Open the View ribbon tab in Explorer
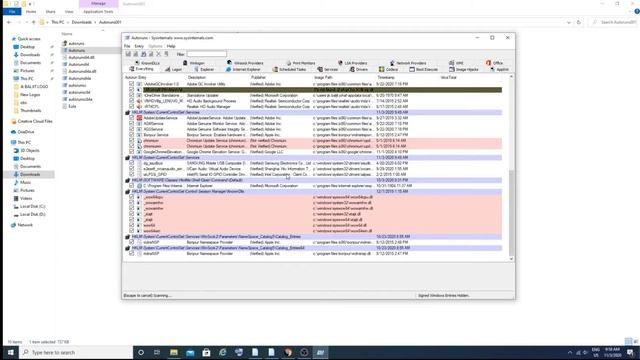Image resolution: width=640 pixels, height=360 pixels. [69, 12]
